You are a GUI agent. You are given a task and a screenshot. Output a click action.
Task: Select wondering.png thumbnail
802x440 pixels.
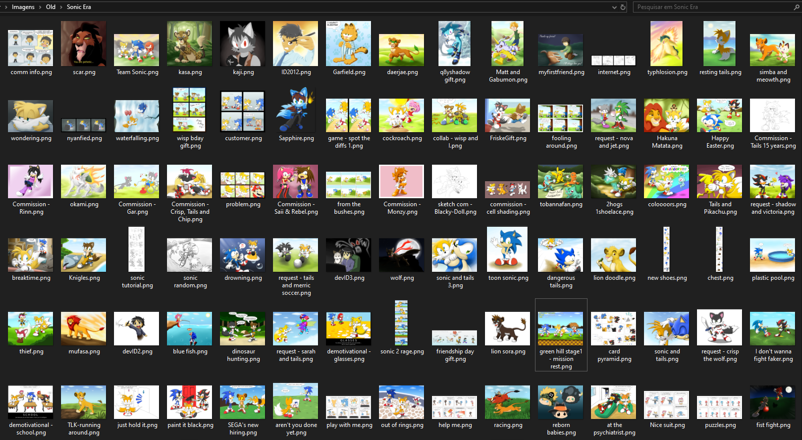tap(30, 116)
